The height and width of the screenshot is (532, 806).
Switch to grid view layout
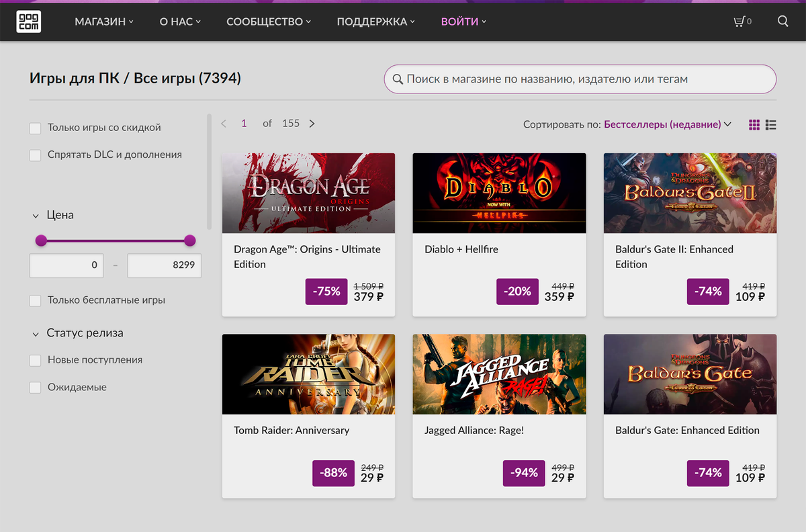coord(754,124)
